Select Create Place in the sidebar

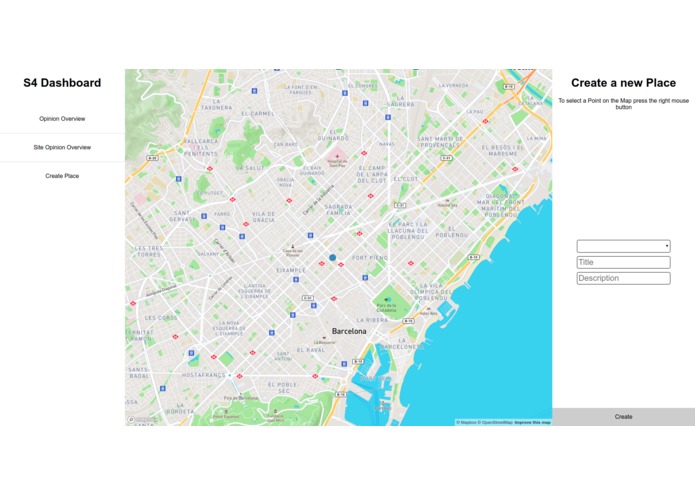[62, 176]
